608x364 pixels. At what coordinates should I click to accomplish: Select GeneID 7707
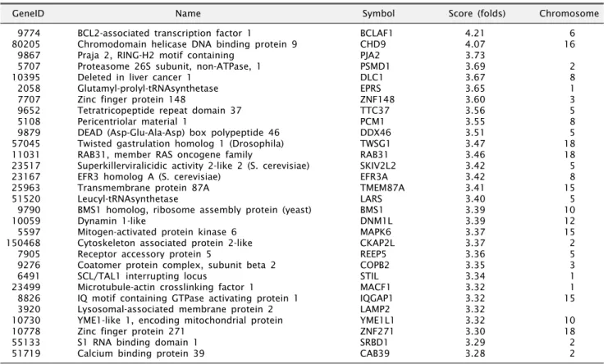tap(29, 99)
